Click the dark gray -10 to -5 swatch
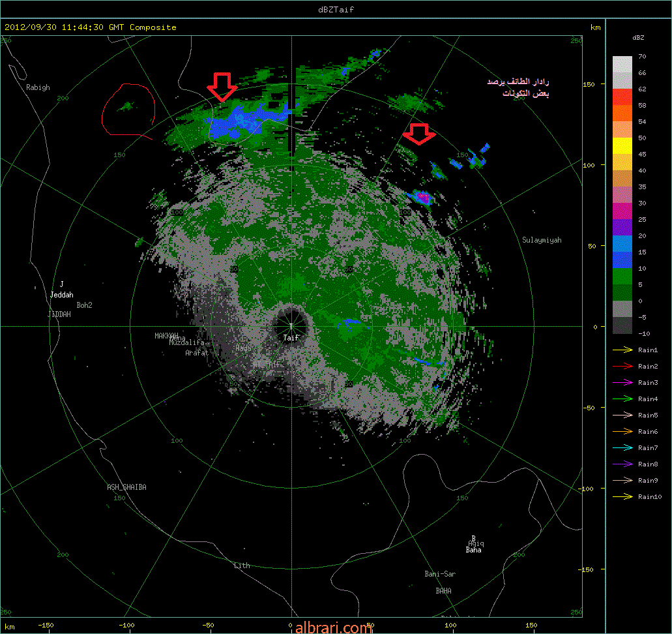Image resolution: width=672 pixels, height=634 pixels. pos(622,325)
